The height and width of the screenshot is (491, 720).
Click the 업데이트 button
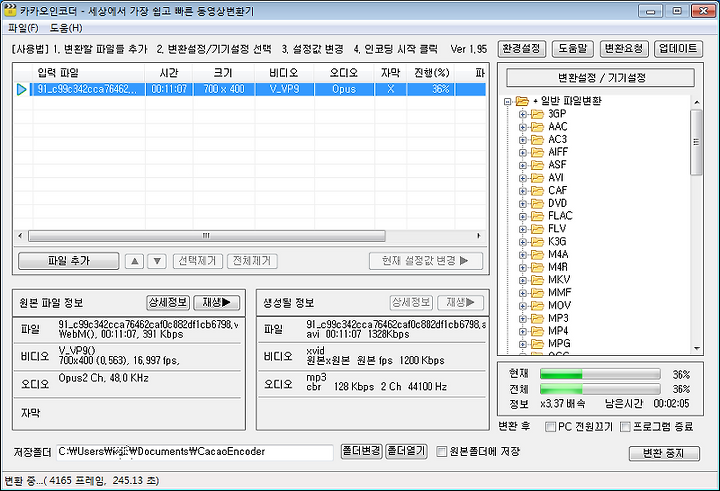point(678,49)
